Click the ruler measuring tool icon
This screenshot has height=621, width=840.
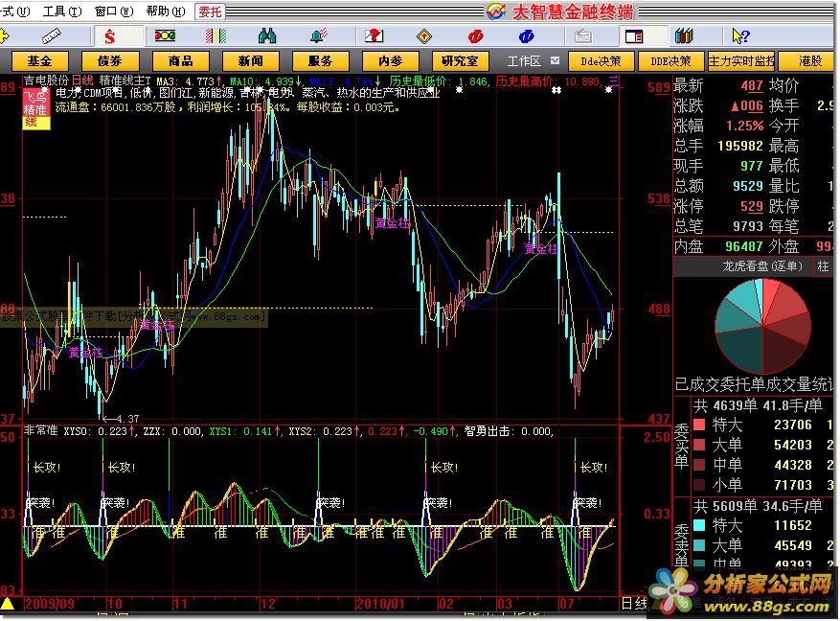[52, 36]
